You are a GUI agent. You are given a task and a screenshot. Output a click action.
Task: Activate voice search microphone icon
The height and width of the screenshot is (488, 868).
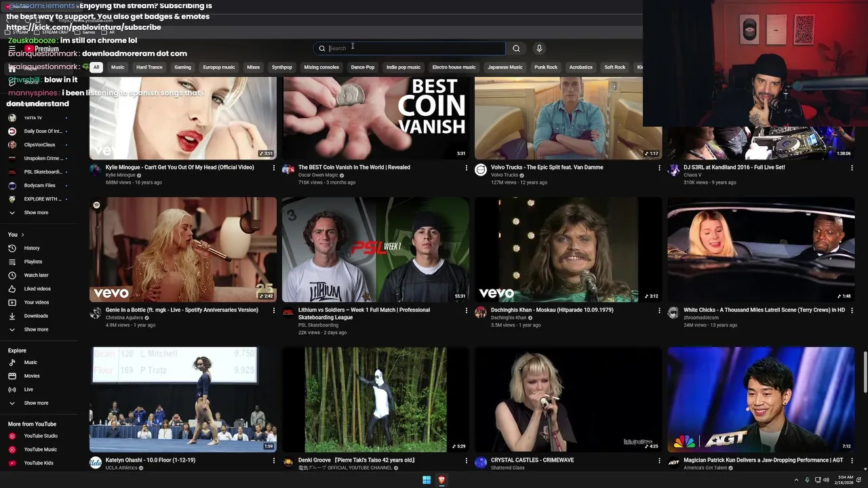coord(539,48)
